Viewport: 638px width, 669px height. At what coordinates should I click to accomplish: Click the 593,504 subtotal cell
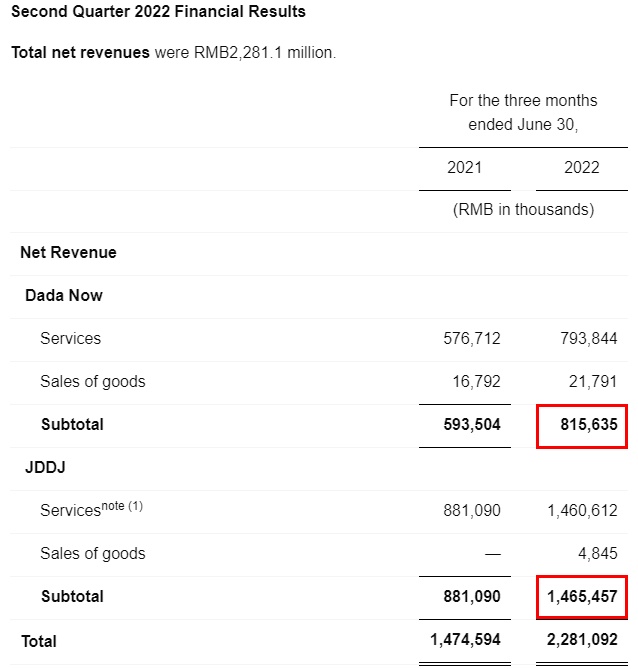click(470, 425)
